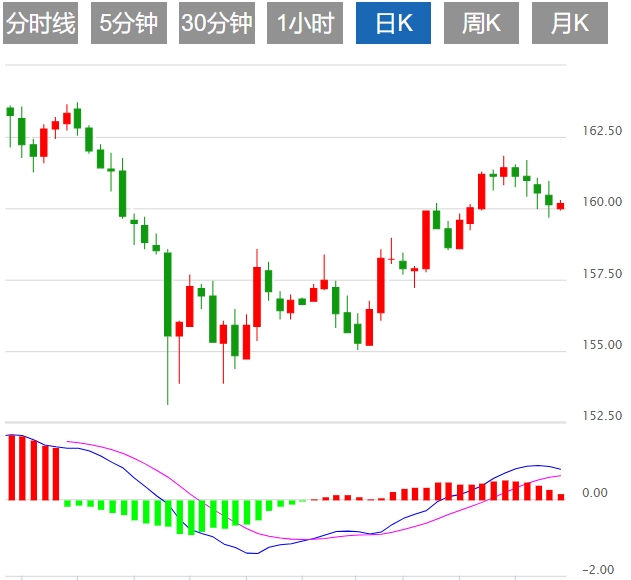This screenshot has height=580, width=631.
Task: Click the 155.00 price axis label
Action: 601,345
